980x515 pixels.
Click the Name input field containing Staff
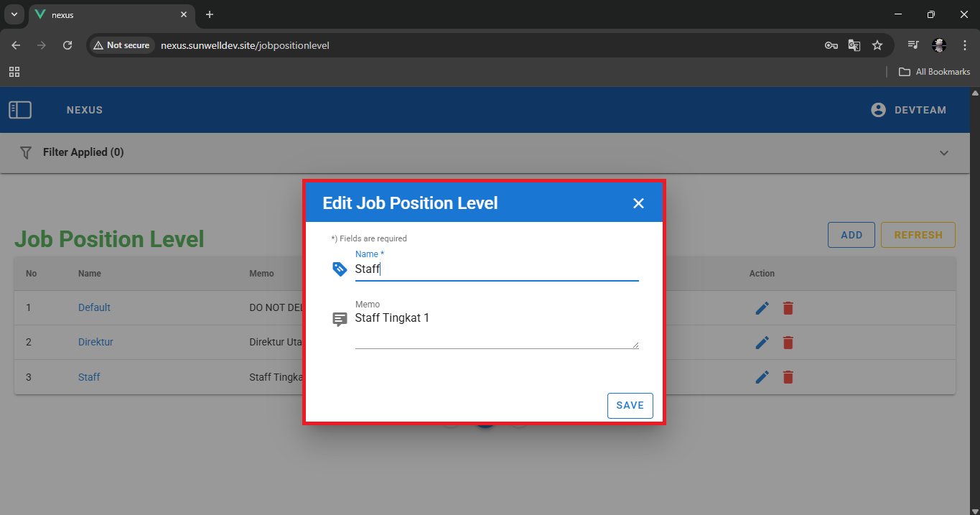pos(495,269)
